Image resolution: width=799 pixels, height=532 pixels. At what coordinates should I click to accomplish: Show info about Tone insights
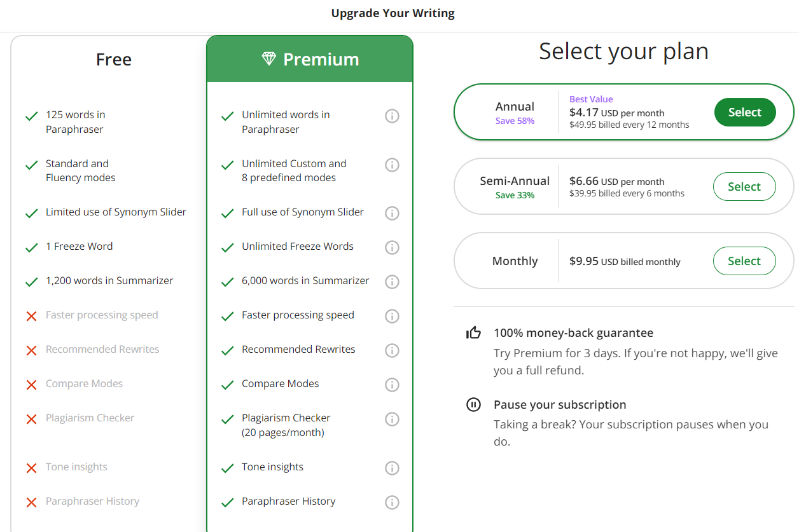393,468
